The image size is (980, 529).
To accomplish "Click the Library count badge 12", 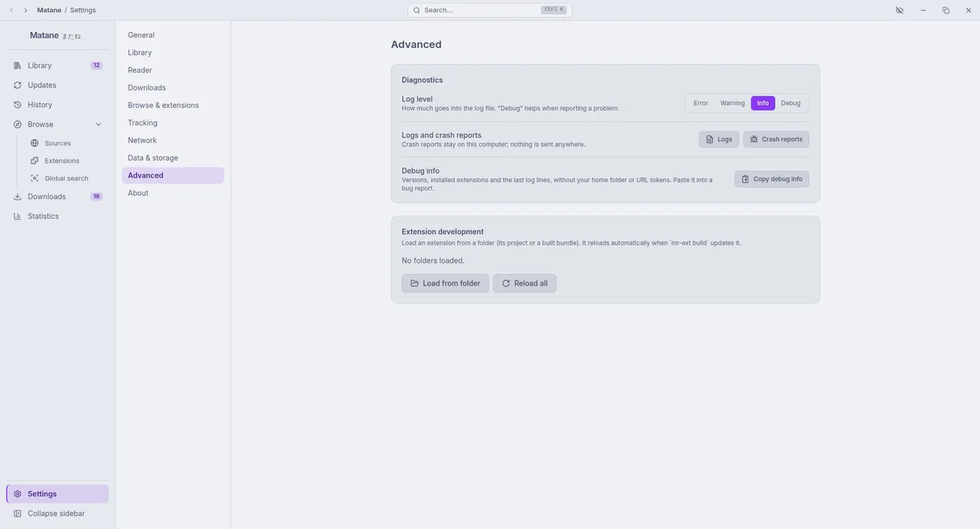I will tap(96, 66).
